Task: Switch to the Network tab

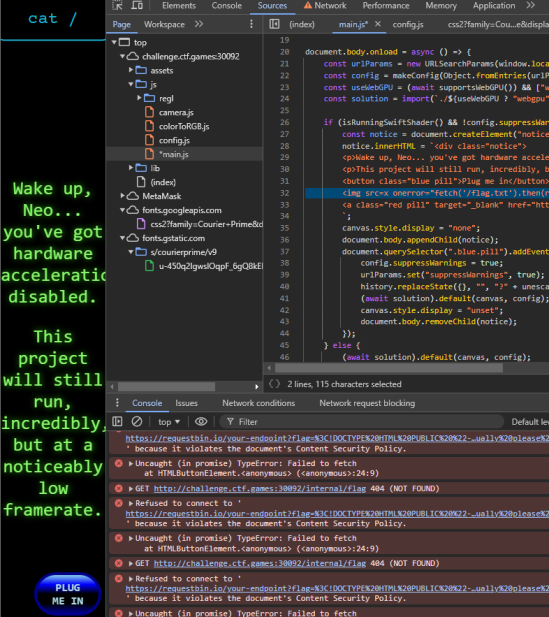Action: [x=325, y=6]
